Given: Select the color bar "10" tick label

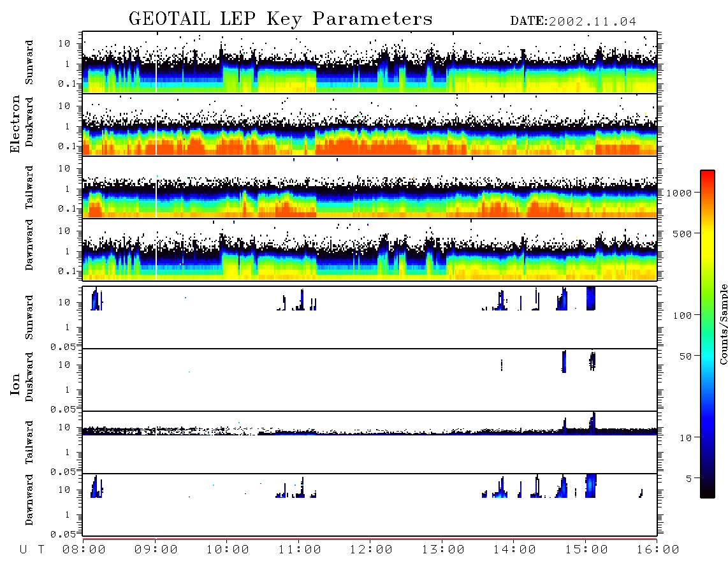Looking at the screenshot, I should (x=685, y=437).
